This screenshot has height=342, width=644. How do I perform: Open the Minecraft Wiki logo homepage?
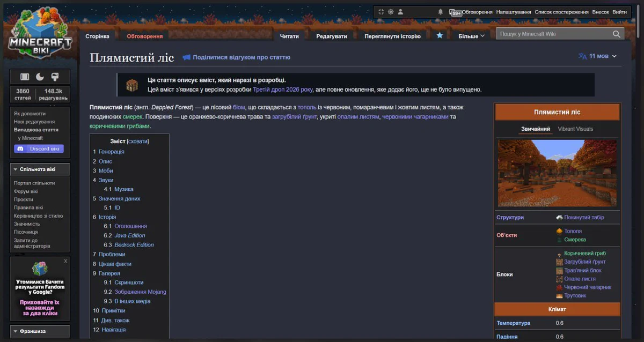tap(40, 32)
